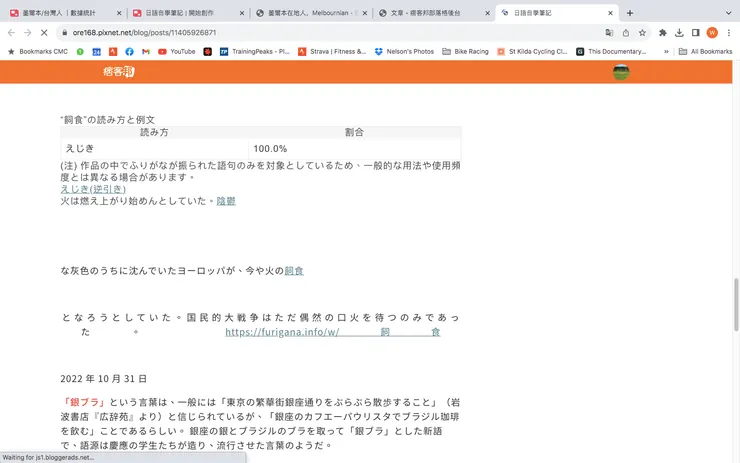Click the Pixnet logo in orange header
The width and height of the screenshot is (740, 463).
pos(119,72)
